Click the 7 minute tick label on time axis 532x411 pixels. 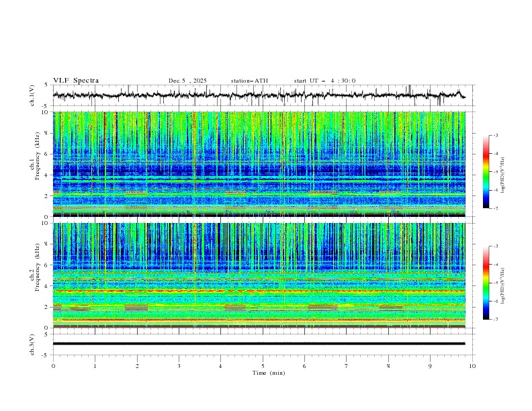coord(347,366)
